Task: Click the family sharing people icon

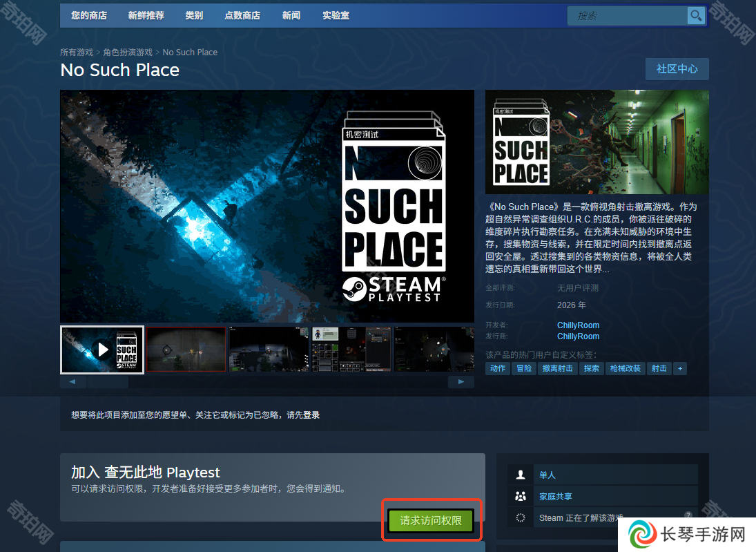Action: 521,496
